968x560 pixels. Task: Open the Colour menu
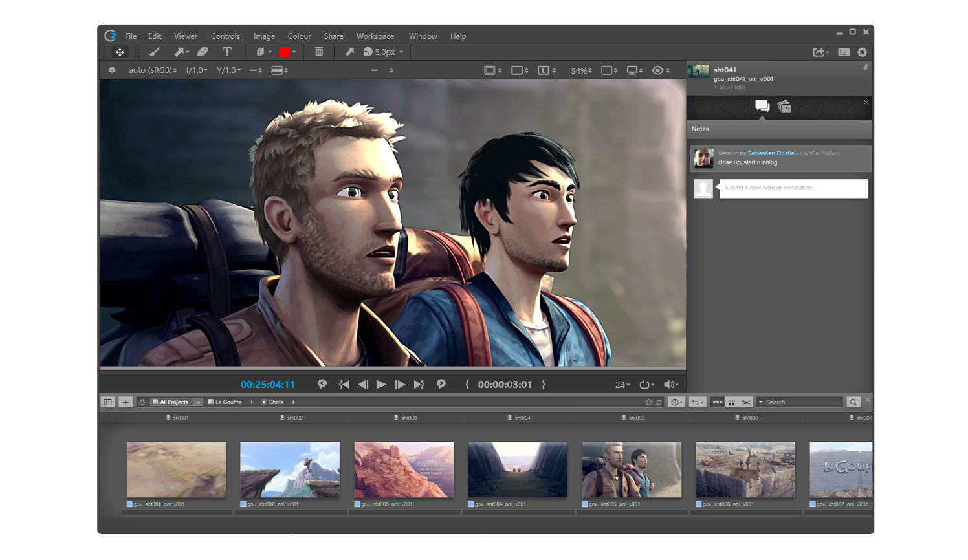click(299, 36)
